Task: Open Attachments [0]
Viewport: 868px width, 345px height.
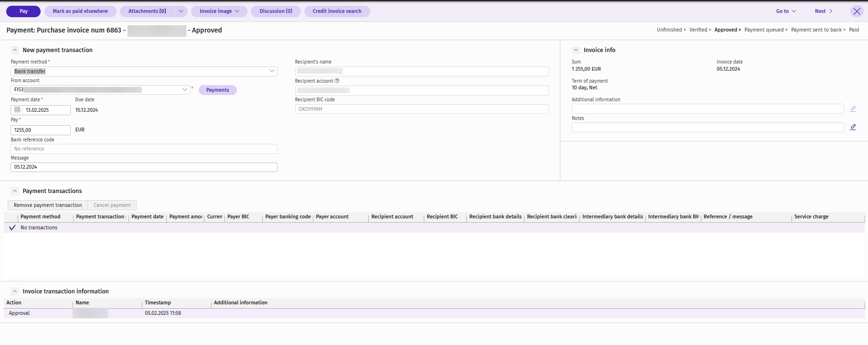Action: (x=147, y=11)
